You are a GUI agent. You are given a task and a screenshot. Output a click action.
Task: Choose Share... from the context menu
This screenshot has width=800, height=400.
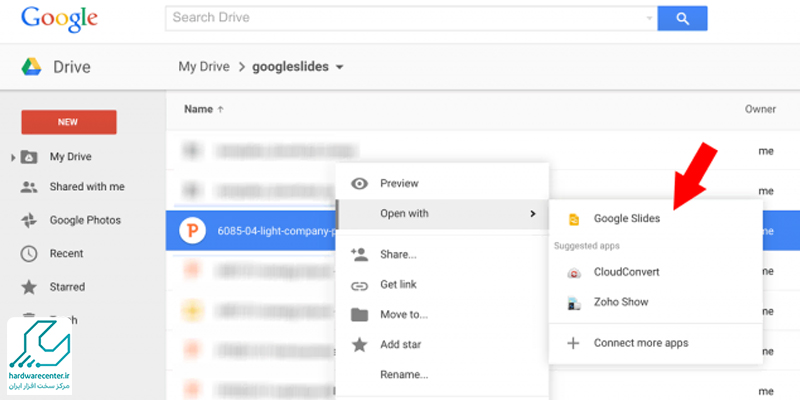398,255
